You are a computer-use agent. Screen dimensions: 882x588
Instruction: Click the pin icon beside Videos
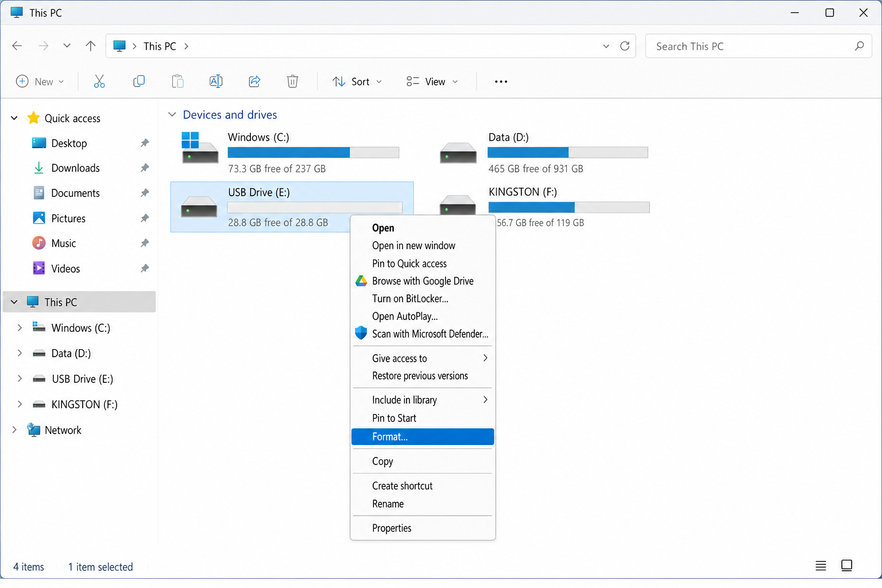pyautogui.click(x=145, y=268)
